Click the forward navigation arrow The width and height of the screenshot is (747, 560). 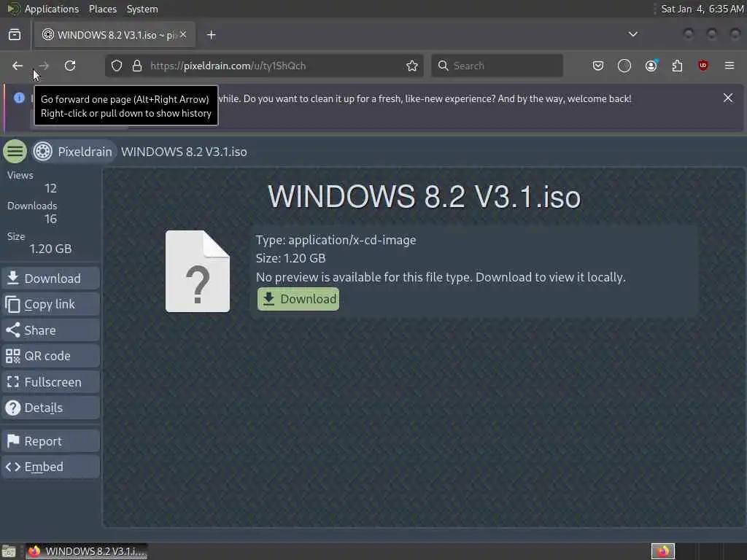click(x=44, y=66)
